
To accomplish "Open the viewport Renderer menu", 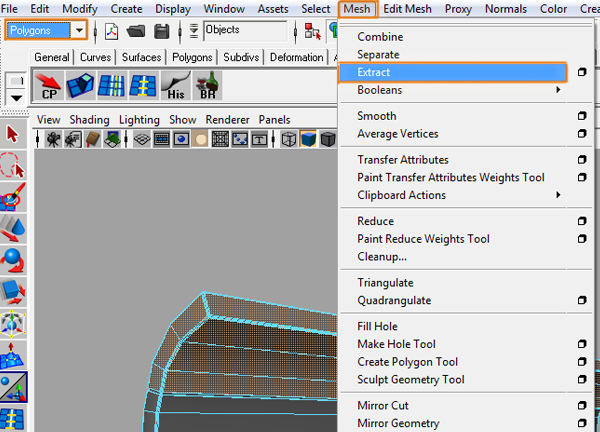I will (227, 120).
